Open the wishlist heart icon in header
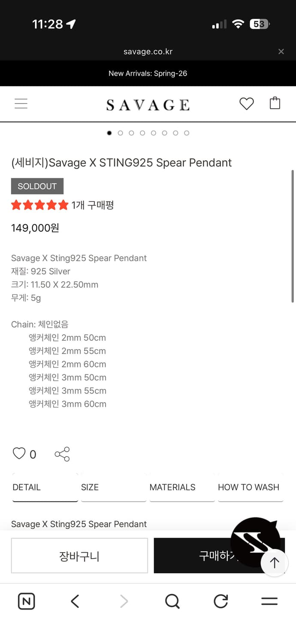The height and width of the screenshot is (644, 296). pos(246,103)
